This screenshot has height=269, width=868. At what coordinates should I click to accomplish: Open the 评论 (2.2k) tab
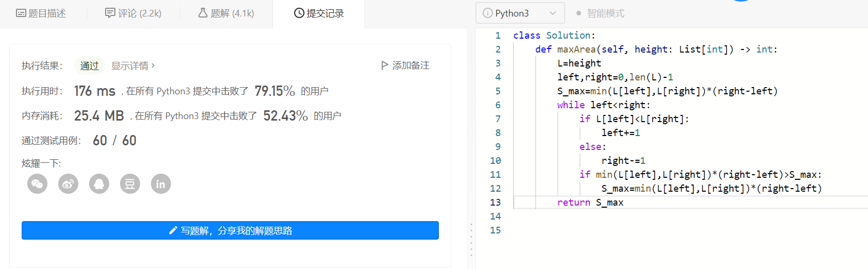pos(133,13)
